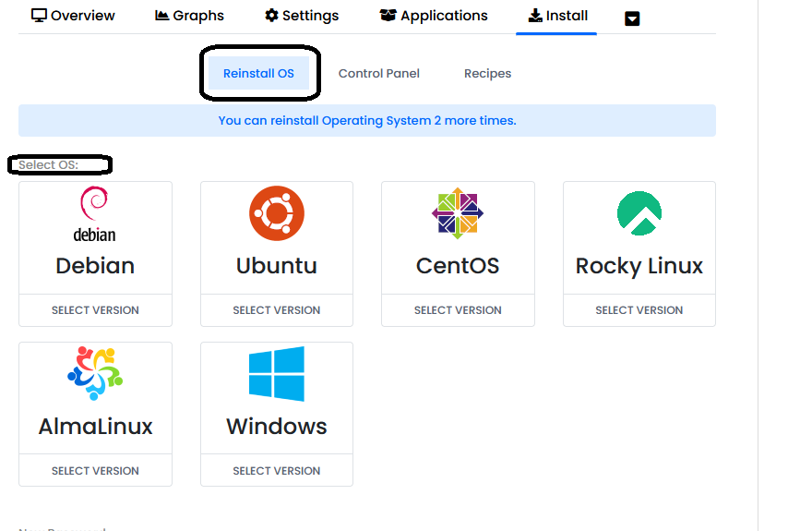Open the Settings tab
Viewport: 812px width, 531px height.
(x=302, y=16)
